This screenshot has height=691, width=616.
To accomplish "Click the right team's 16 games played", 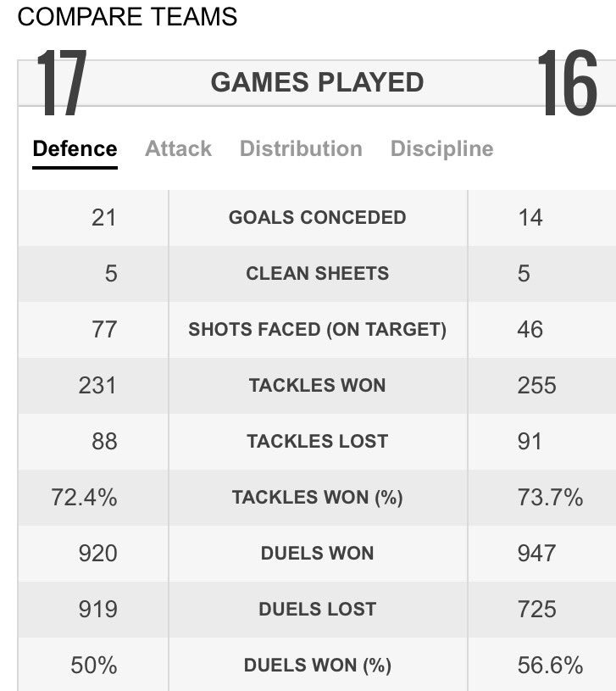I will [567, 85].
